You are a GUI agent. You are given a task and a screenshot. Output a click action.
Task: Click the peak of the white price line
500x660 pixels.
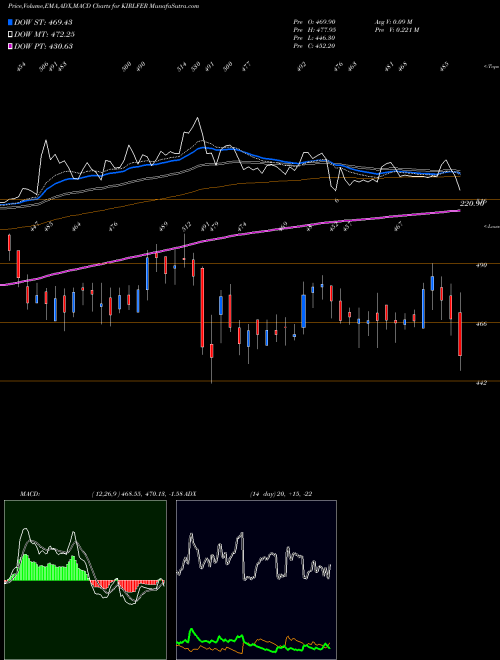point(197,118)
